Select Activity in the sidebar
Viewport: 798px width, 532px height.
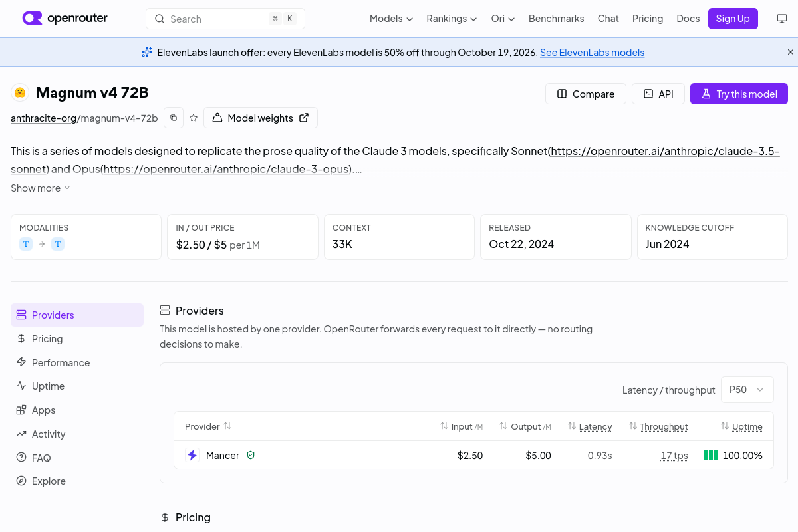click(x=77, y=434)
